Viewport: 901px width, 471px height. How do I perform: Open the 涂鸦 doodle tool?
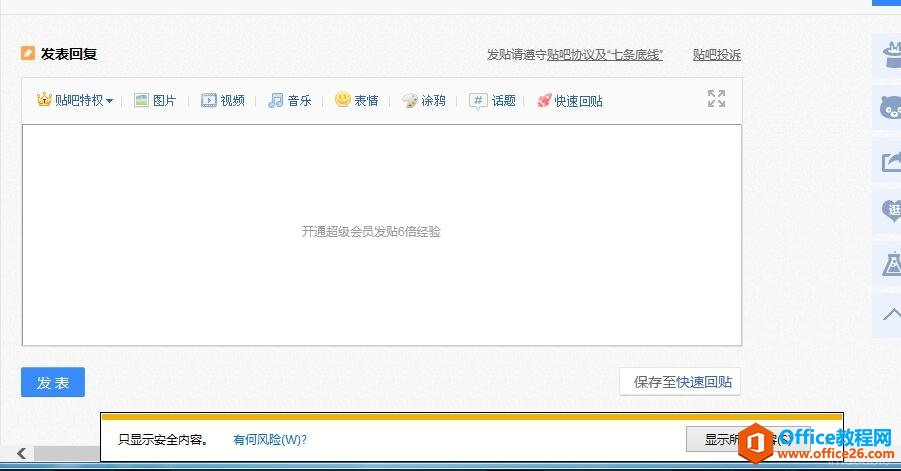[x=423, y=101]
